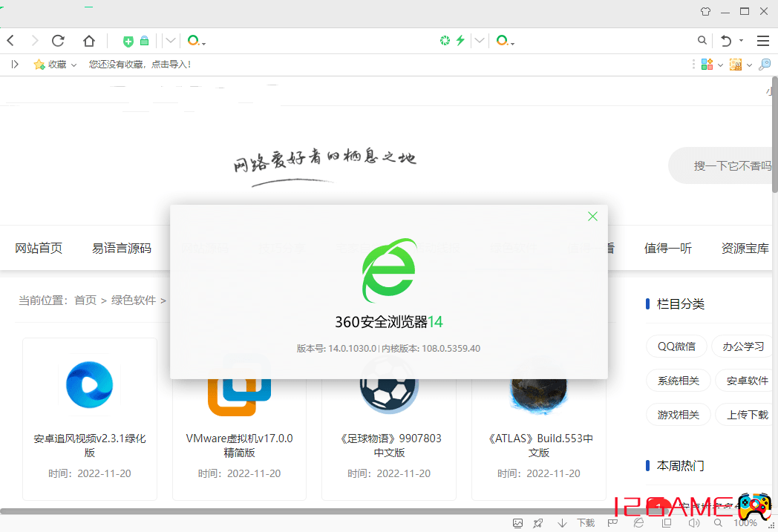
Task: Open the 易语言源码 nav tab
Action: click(x=122, y=248)
